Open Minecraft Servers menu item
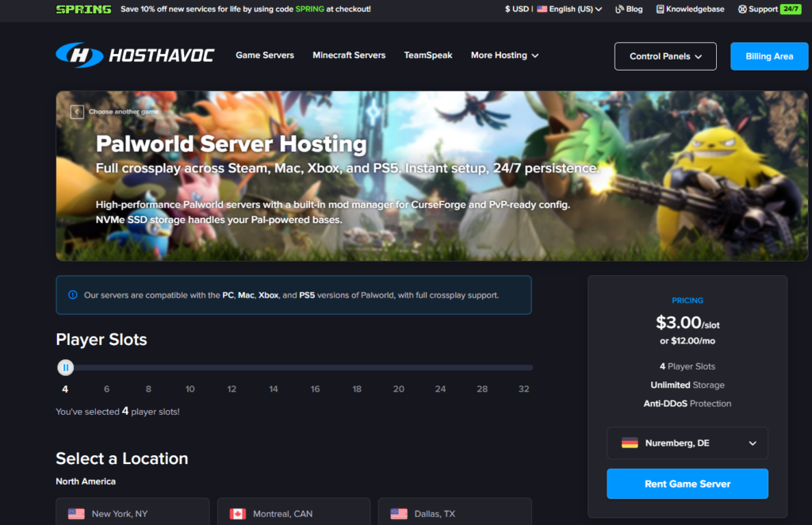This screenshot has height=525, width=812. [349, 55]
